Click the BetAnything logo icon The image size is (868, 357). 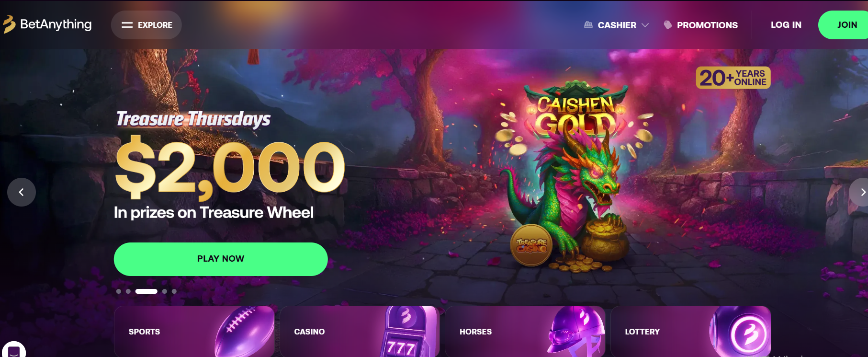pos(9,24)
